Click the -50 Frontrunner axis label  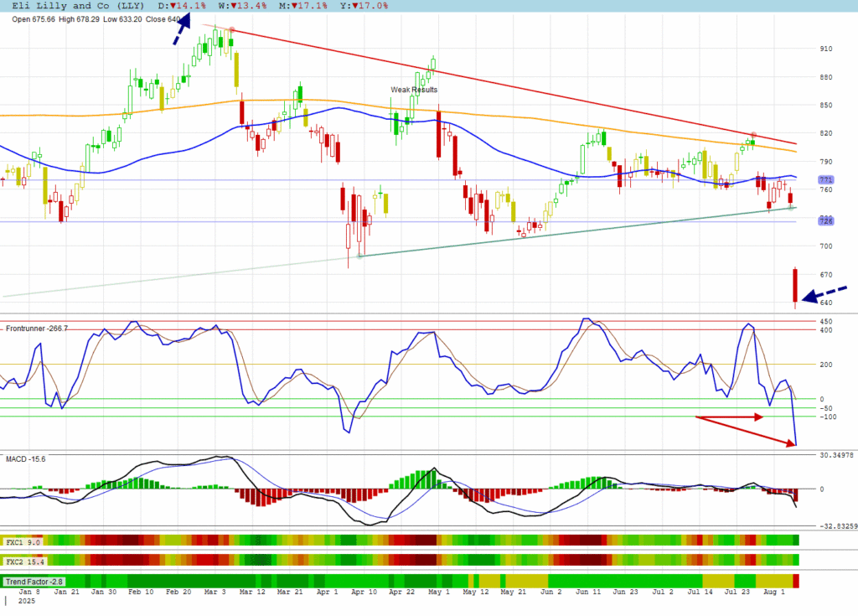pos(825,408)
